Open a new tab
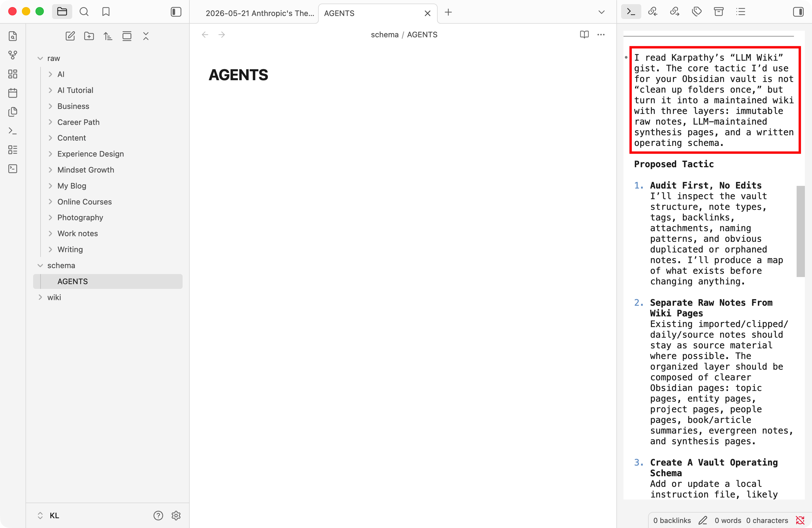 pyautogui.click(x=448, y=12)
